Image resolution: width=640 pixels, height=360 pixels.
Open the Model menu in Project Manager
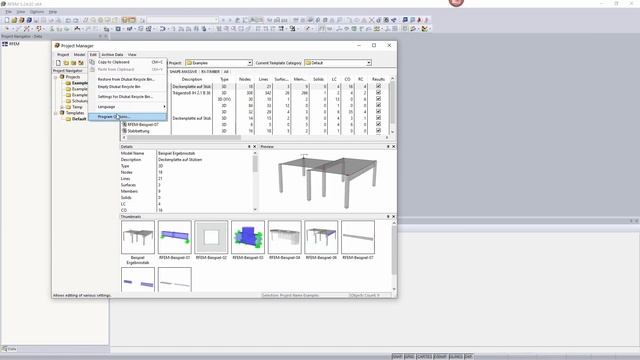(x=80, y=54)
